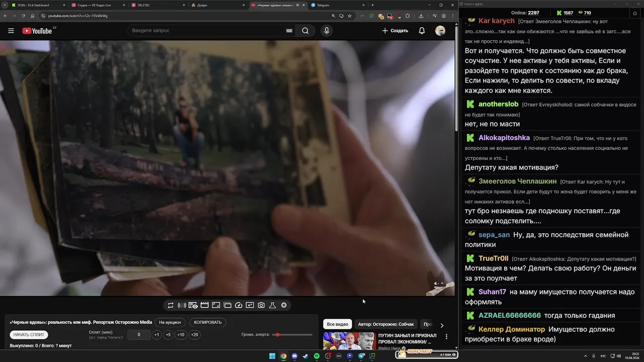Go back in browser history
The image size is (644, 362).
click(x=5, y=16)
